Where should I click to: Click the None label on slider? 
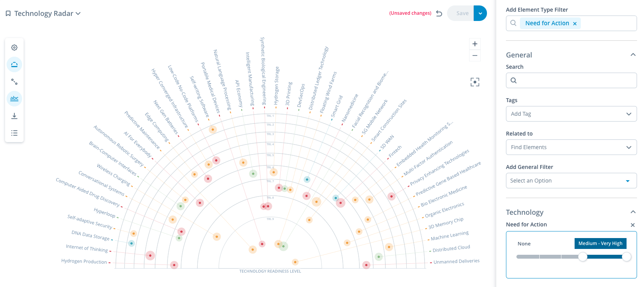coord(524,244)
